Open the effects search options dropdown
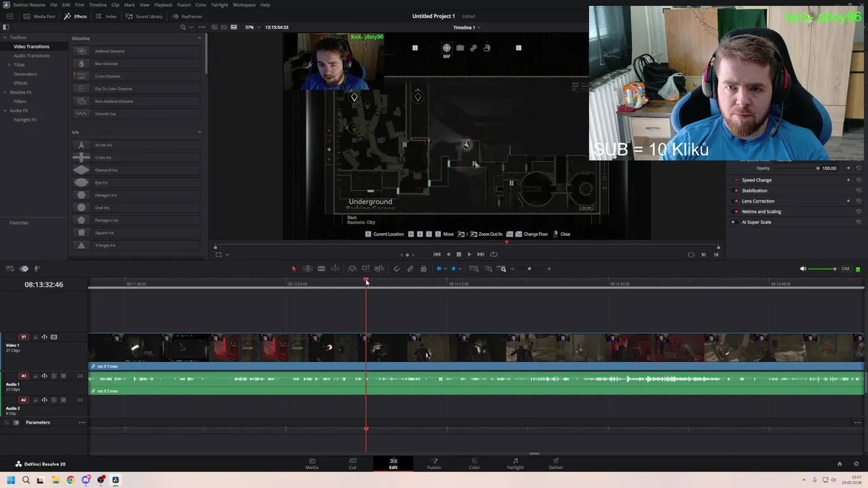Image resolution: width=868 pixels, height=488 pixels. coord(191,27)
